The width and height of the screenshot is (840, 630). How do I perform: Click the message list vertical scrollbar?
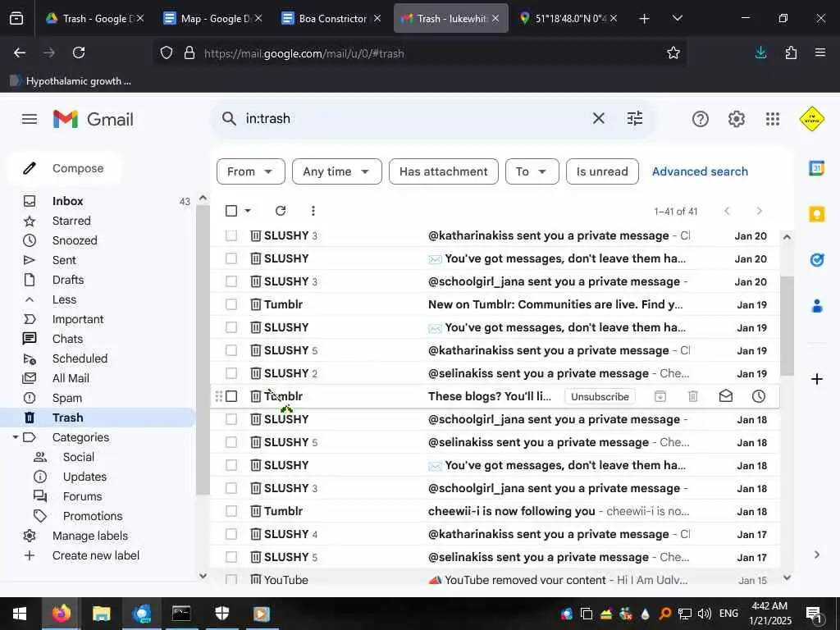[787, 326]
